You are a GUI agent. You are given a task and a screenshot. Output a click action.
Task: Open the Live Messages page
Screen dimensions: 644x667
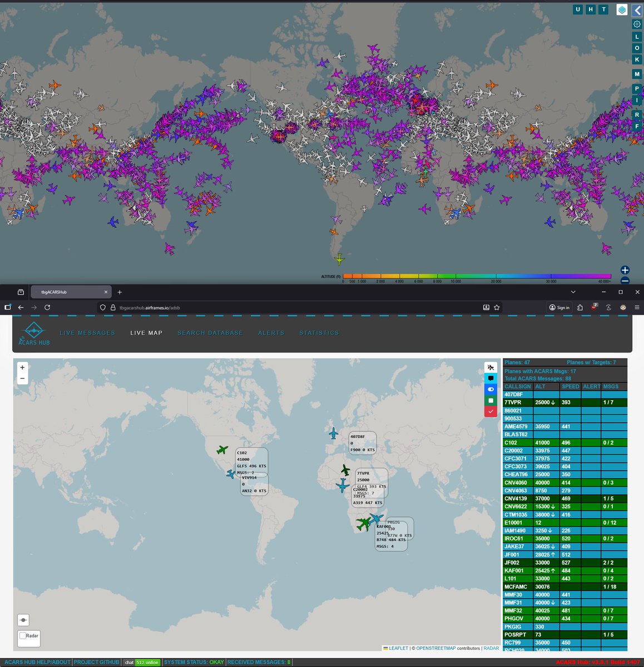coord(87,333)
